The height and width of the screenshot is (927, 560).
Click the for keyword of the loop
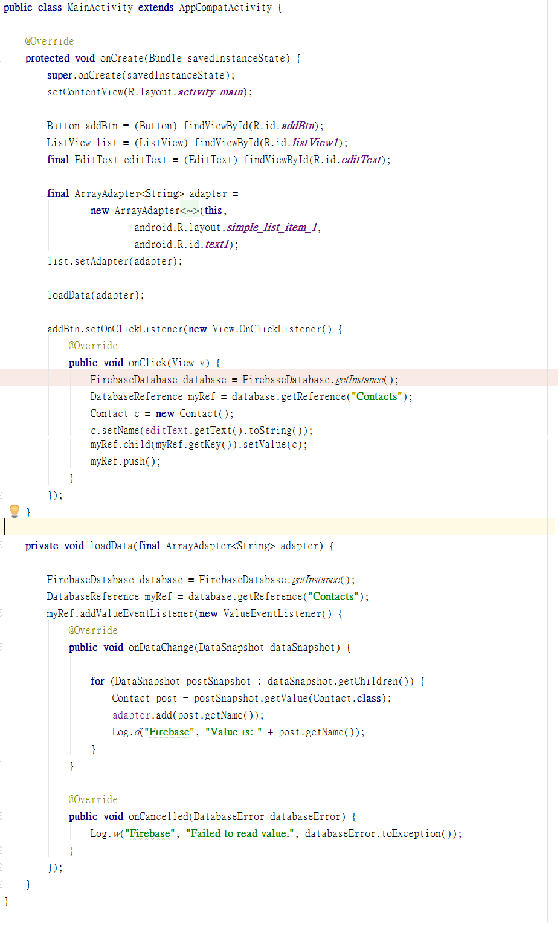click(97, 681)
